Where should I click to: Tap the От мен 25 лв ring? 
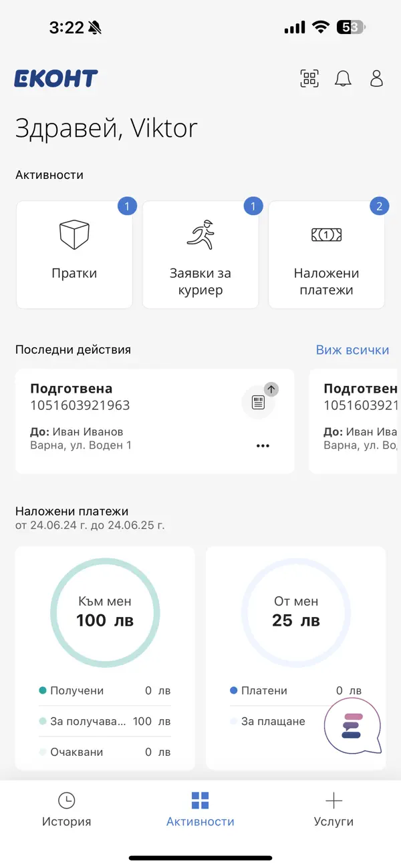point(296,612)
